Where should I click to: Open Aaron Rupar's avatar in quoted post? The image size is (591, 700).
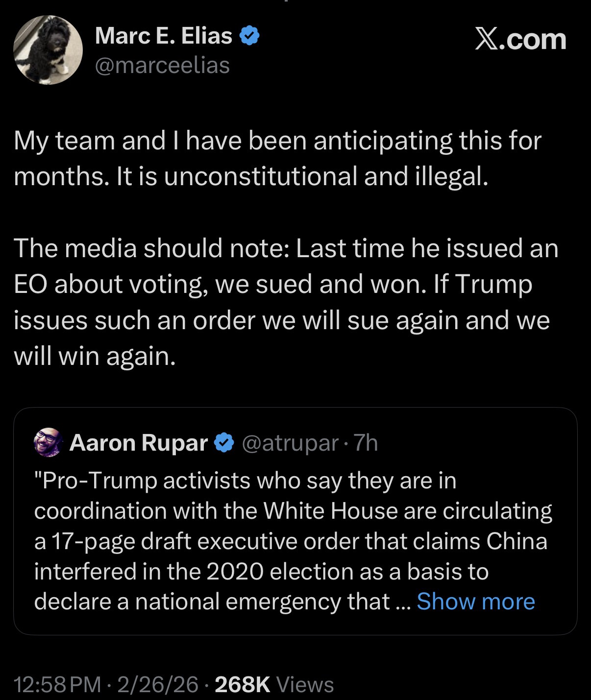tap(48, 442)
